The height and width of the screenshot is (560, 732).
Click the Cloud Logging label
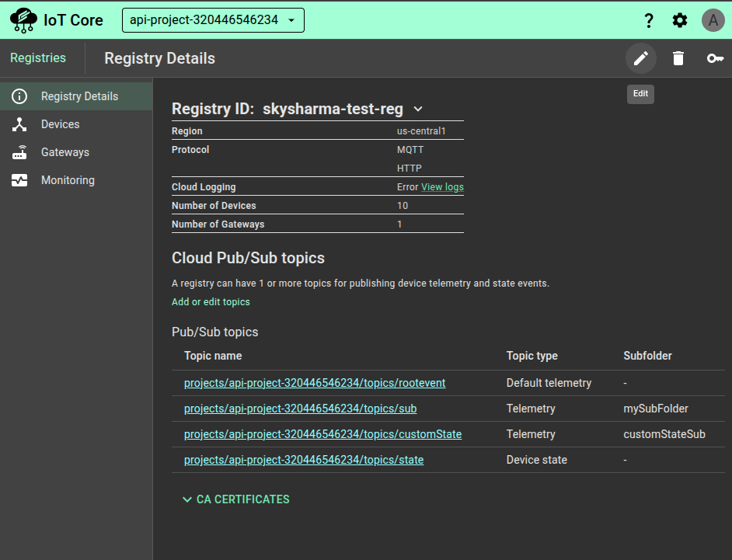coord(204,187)
